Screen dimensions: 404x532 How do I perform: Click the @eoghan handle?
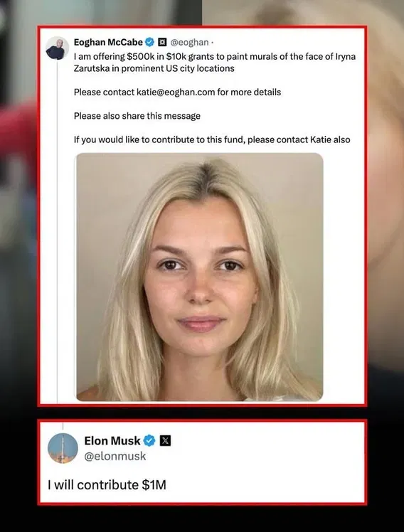coord(189,42)
